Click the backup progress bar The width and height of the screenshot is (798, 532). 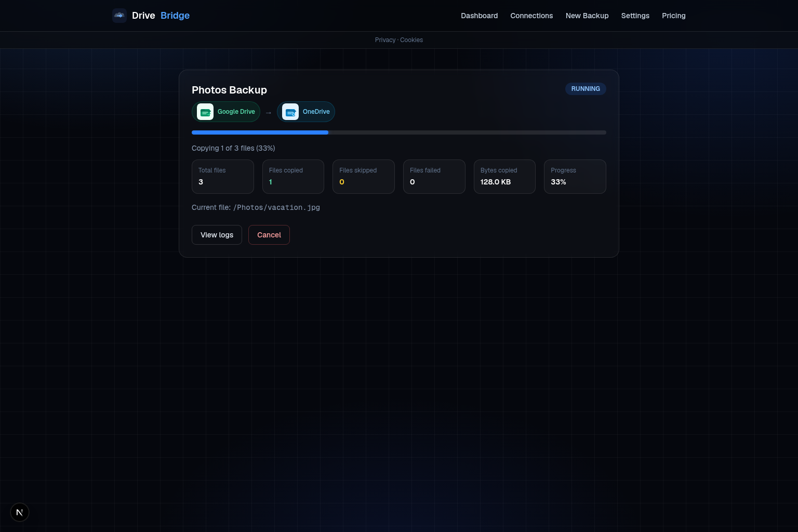[x=399, y=132]
